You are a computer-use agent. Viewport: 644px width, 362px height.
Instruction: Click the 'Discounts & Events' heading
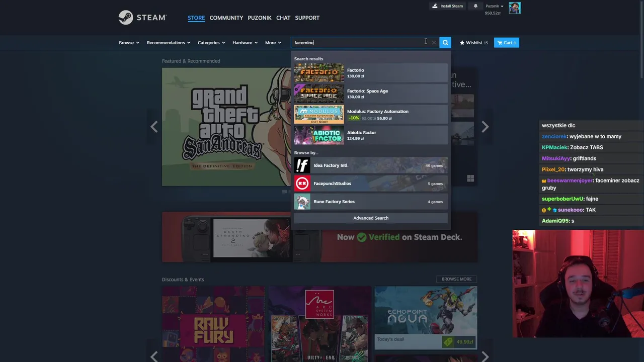point(183,280)
